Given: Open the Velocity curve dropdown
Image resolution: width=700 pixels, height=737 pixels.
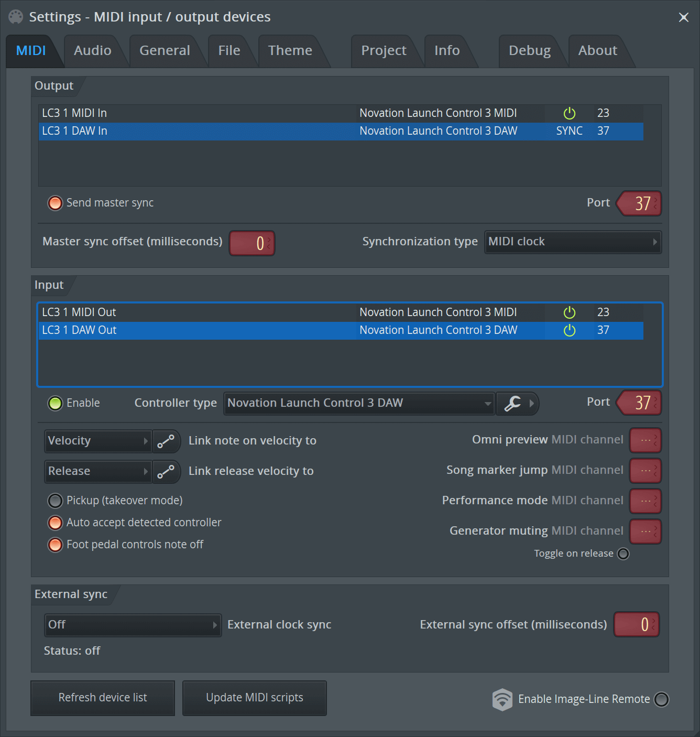Looking at the screenshot, I should (98, 441).
